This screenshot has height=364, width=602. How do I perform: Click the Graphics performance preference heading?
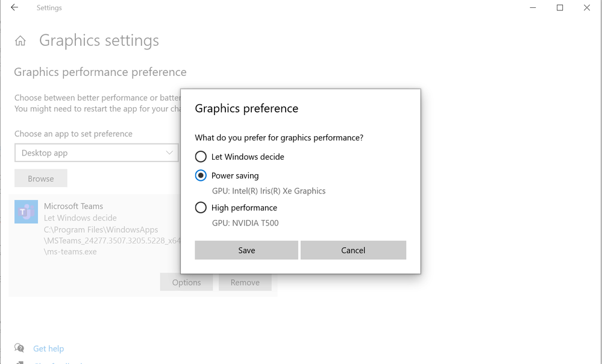[x=100, y=72]
